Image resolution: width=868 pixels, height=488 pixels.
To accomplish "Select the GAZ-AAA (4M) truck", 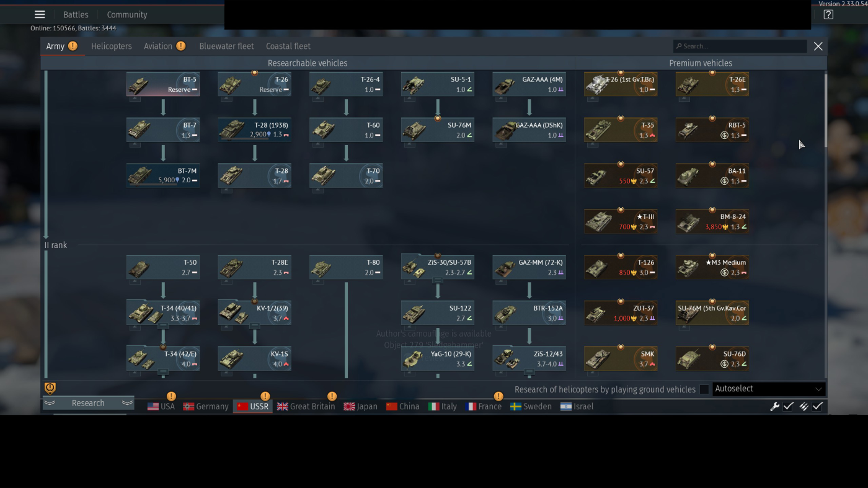I will pyautogui.click(x=529, y=84).
